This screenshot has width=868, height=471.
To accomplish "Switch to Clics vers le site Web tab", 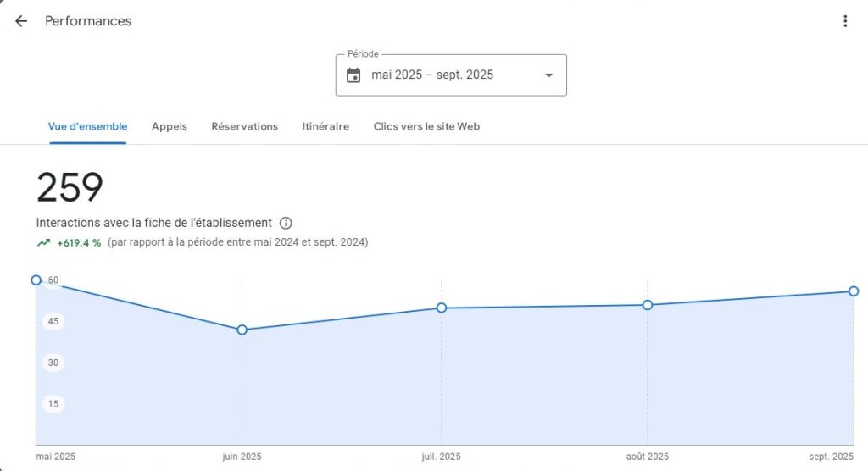I will point(426,126).
